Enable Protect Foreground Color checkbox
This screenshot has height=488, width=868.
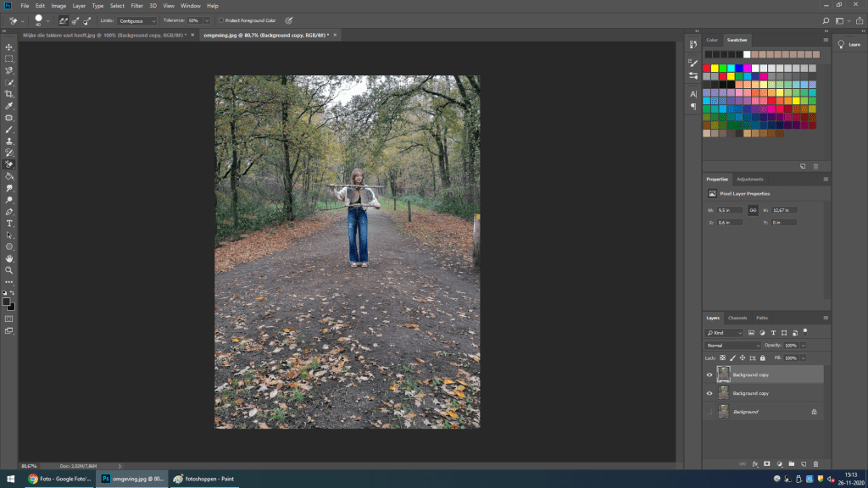pos(220,19)
